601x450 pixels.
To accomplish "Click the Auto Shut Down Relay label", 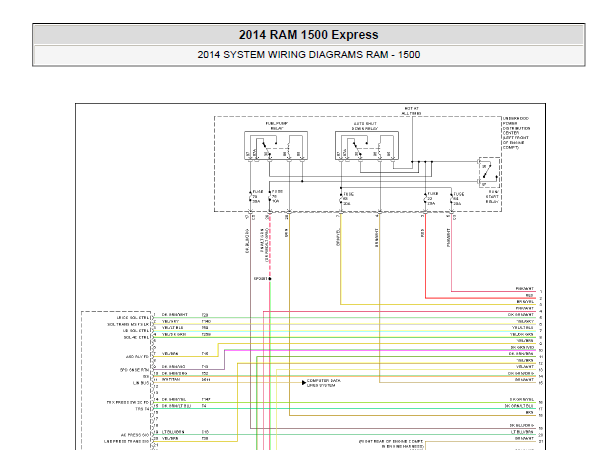I will [x=364, y=126].
